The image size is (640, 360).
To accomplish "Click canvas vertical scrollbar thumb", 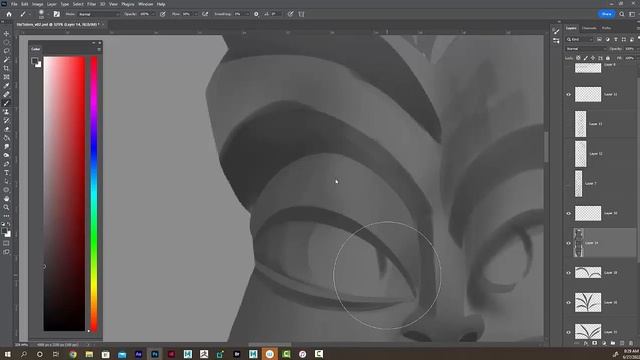I will tap(546, 147).
